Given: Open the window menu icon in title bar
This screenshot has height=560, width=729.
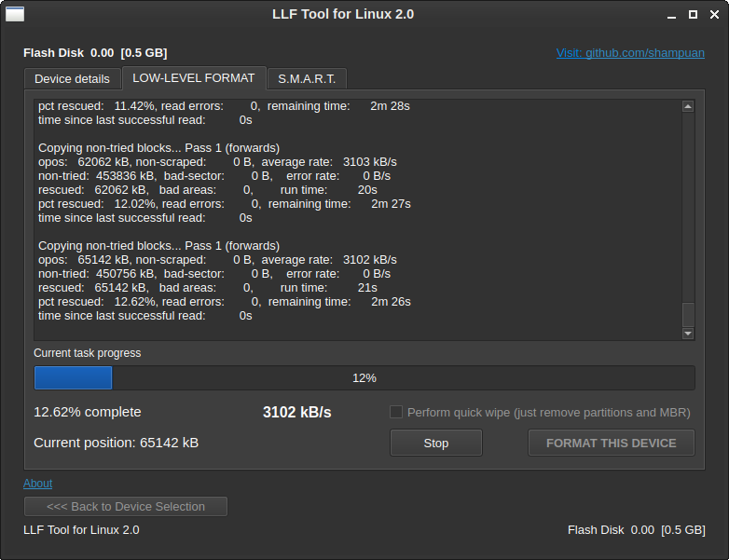Looking at the screenshot, I should click(15, 14).
